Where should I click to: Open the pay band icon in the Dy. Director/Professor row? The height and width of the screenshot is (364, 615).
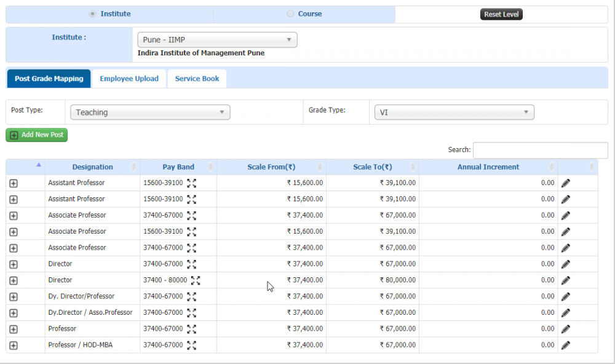pyautogui.click(x=191, y=296)
